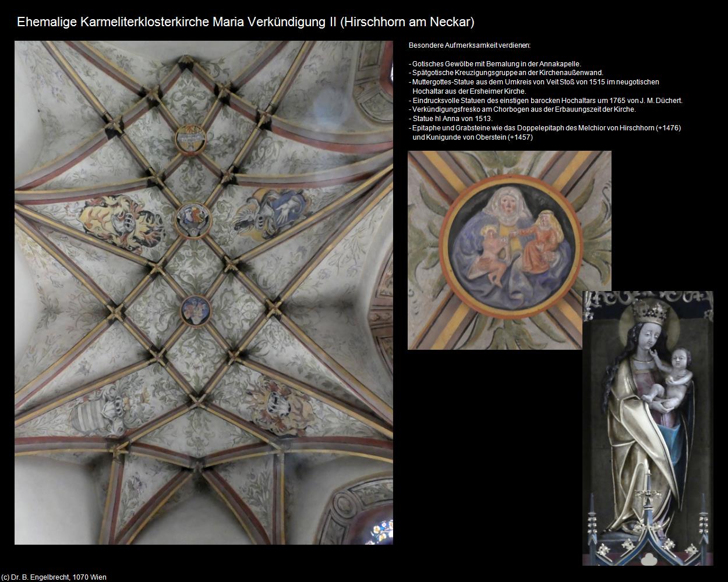Viewport: 728px width, 582px height.
Task: Select the crowned Madonna and Child statue photo
Action: coord(648,428)
